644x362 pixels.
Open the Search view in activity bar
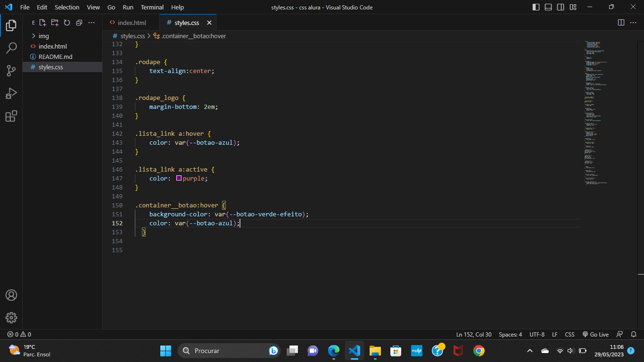pyautogui.click(x=11, y=48)
